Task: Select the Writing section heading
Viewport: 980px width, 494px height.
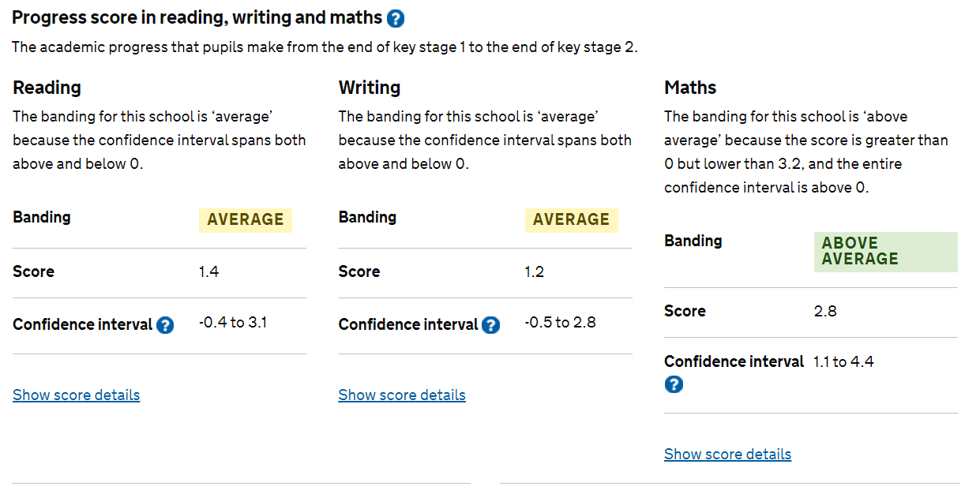Action: pos(370,88)
